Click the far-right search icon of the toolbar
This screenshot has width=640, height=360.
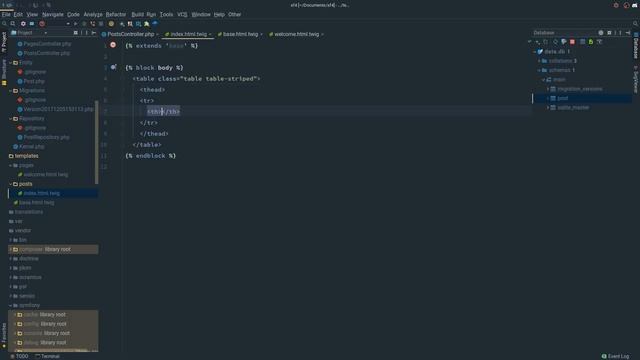coord(635,24)
